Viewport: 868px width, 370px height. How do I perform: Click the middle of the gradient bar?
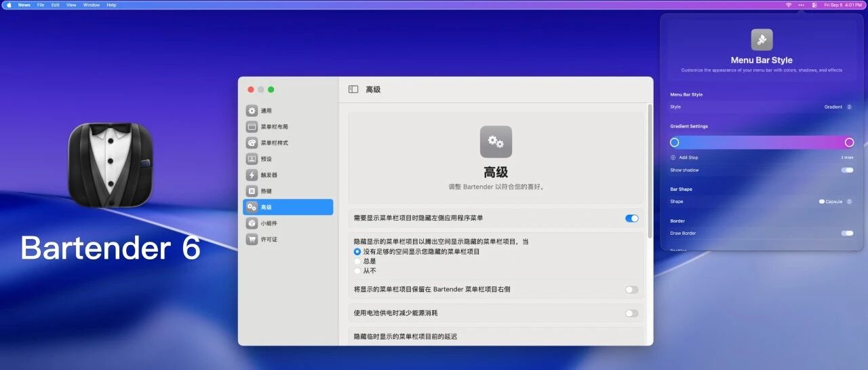[x=762, y=143]
